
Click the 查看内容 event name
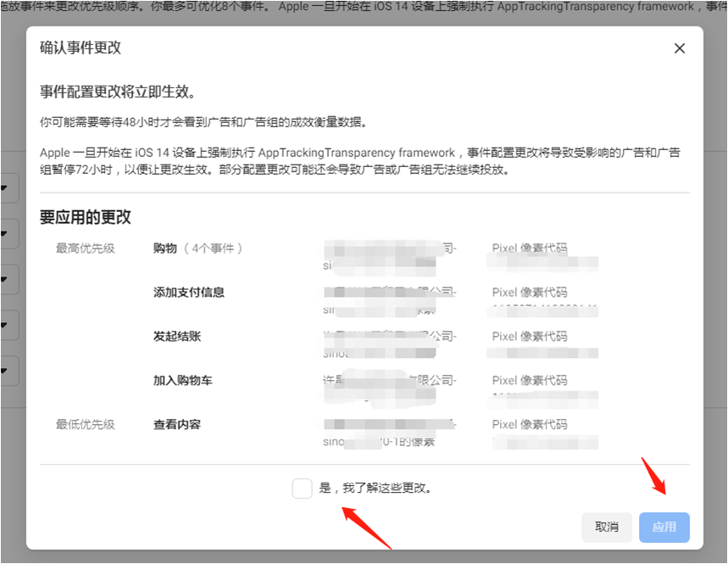coord(177,425)
